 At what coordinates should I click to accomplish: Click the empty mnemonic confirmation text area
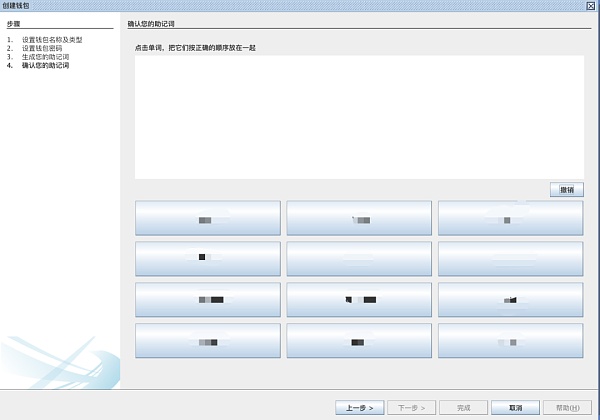(359, 117)
